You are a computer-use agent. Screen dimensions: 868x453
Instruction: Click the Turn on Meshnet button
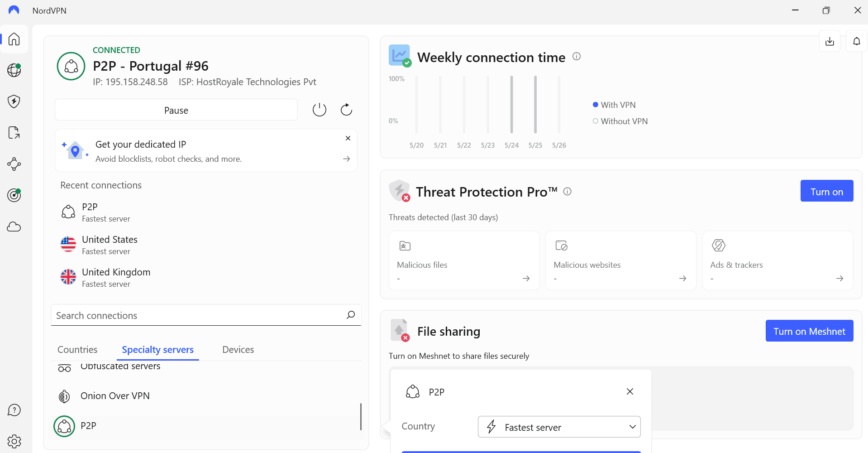809,331
